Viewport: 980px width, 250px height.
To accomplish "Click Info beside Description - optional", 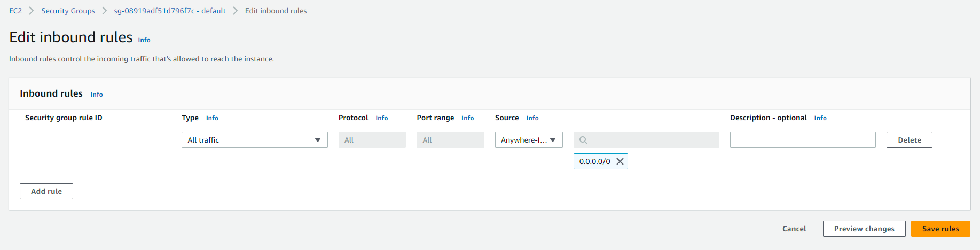I will pyautogui.click(x=820, y=118).
